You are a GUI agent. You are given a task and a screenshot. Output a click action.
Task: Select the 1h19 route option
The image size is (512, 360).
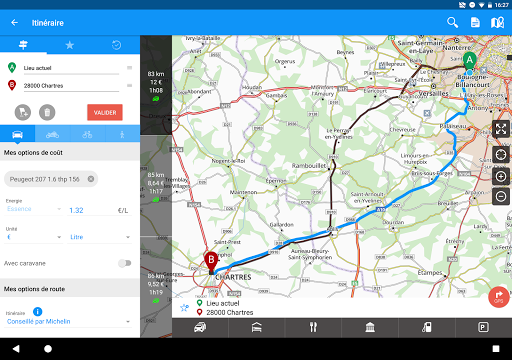(156, 287)
